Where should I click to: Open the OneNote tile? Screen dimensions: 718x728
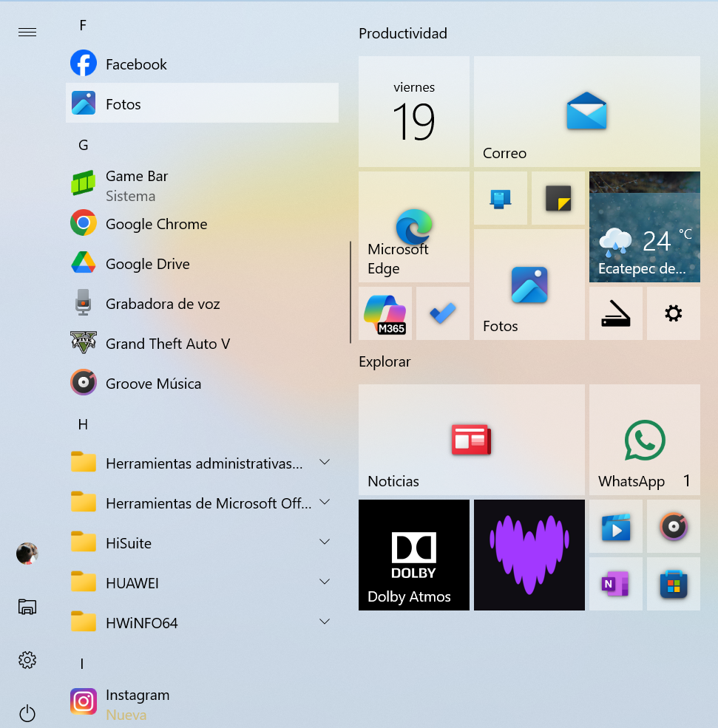(616, 584)
